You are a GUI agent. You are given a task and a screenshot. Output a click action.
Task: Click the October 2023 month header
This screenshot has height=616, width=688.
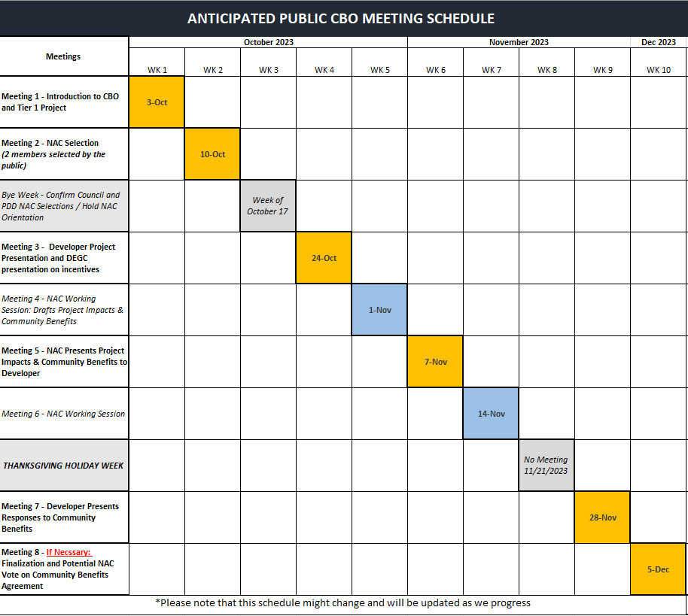point(268,42)
